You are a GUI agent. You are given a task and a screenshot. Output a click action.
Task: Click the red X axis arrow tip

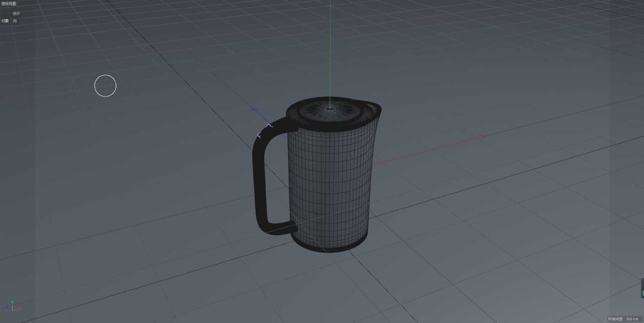pos(483,136)
